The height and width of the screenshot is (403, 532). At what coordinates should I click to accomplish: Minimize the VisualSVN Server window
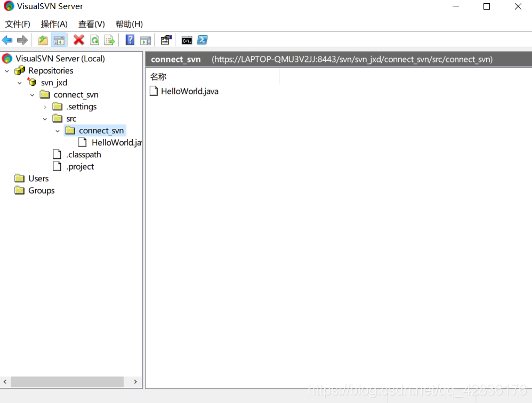click(456, 6)
